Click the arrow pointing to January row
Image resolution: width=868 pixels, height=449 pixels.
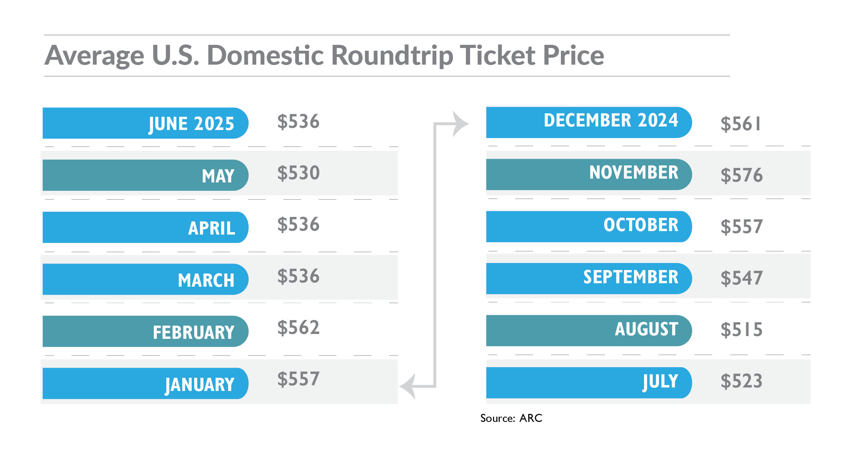coord(408,386)
